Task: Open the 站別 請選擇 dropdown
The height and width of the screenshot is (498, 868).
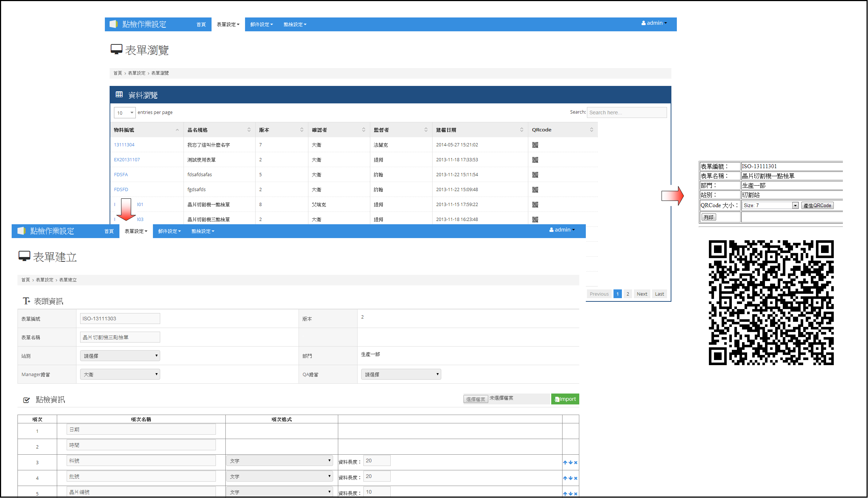Action: pyautogui.click(x=120, y=356)
